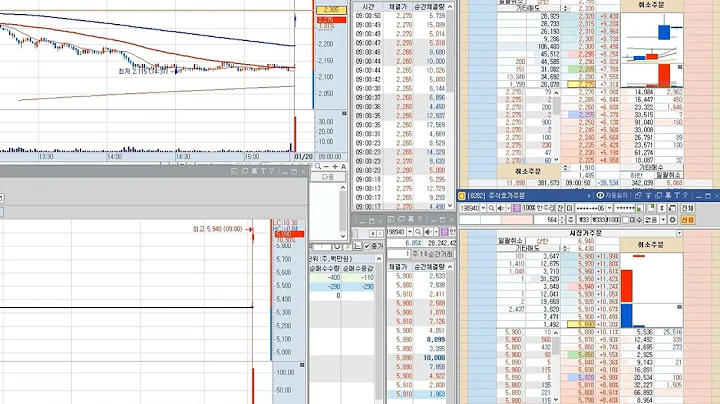
Task: Click the speaker icon in lower trade-tick window
Action: [428, 232]
